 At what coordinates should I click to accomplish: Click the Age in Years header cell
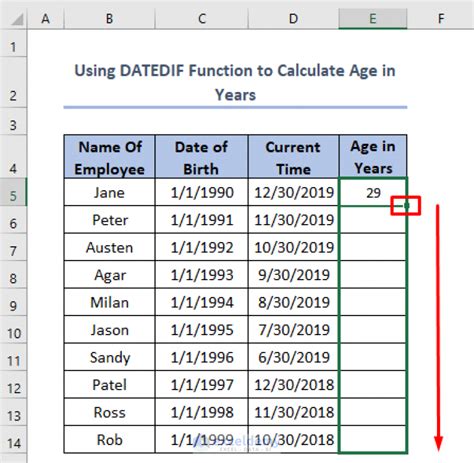[373, 157]
